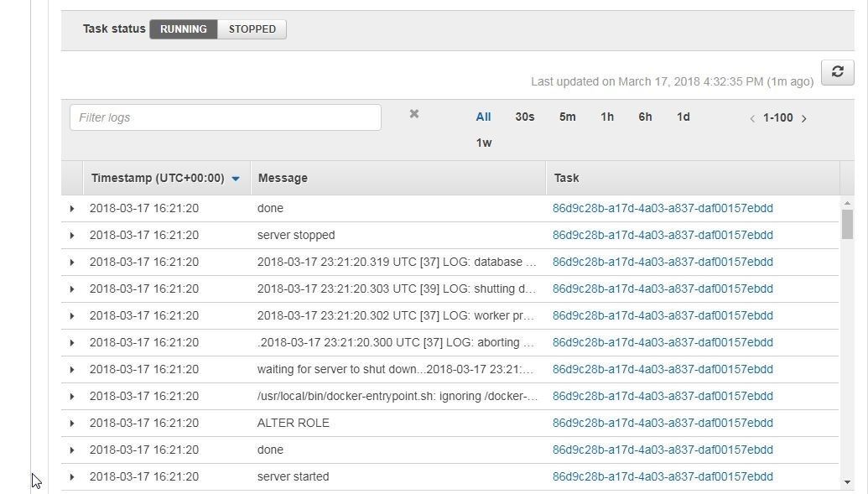Screen dimensions: 868x494
Task: Select the 1w time range
Action: coord(484,143)
